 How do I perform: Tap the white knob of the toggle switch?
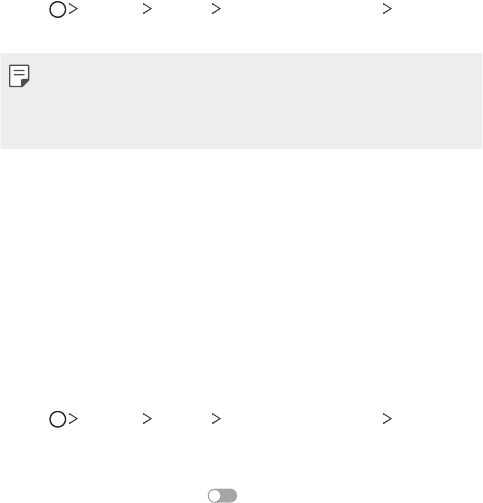coord(215,496)
